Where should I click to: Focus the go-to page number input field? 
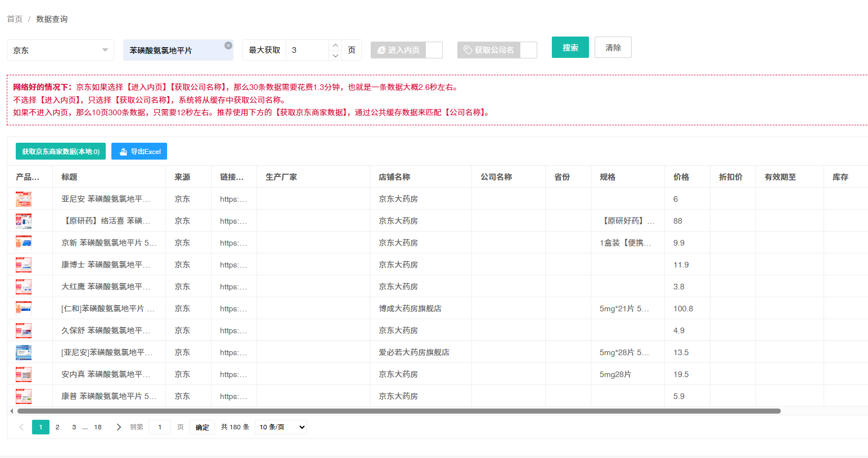160,427
